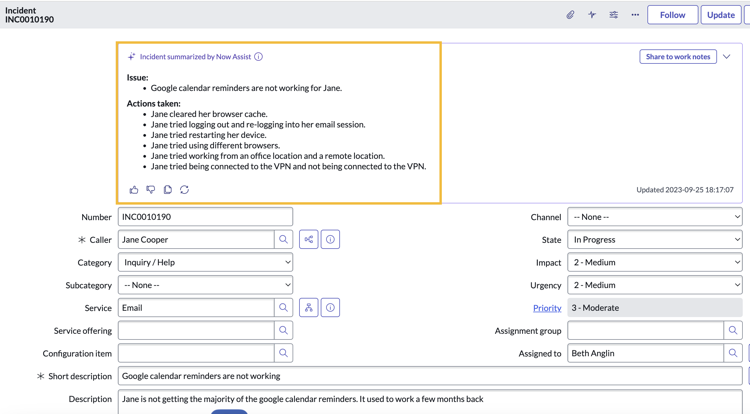This screenshot has width=750, height=414.
Task: Click the Caller field with Jane Cooper
Action: click(196, 240)
